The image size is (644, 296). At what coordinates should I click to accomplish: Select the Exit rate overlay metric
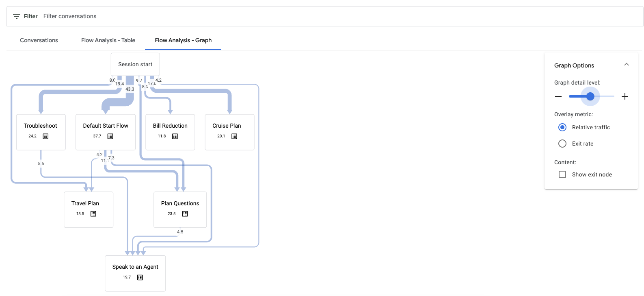(562, 144)
